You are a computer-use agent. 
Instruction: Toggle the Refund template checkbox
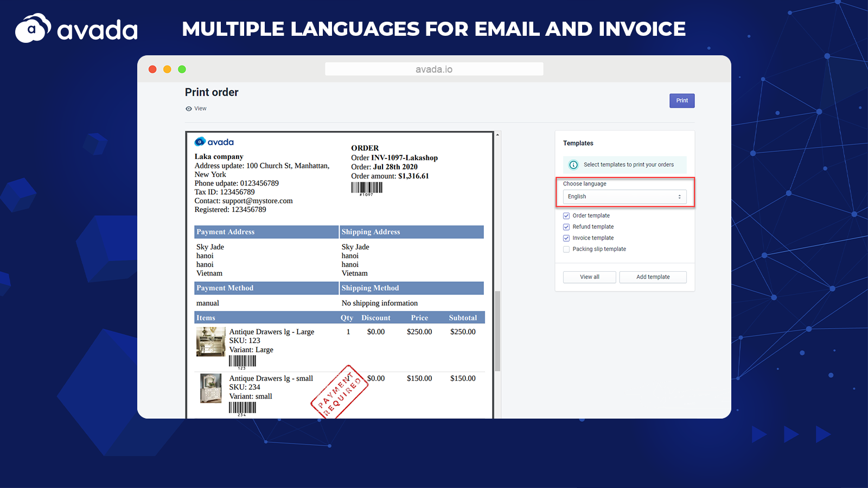[566, 227]
